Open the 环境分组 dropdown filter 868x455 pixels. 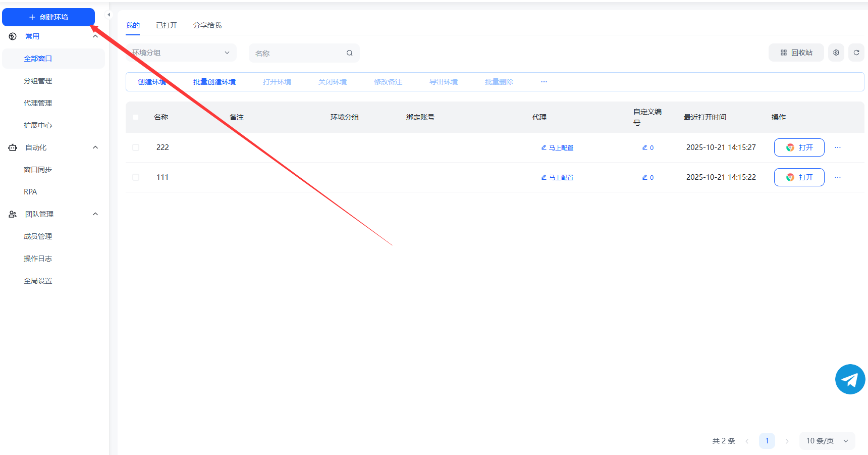[181, 53]
